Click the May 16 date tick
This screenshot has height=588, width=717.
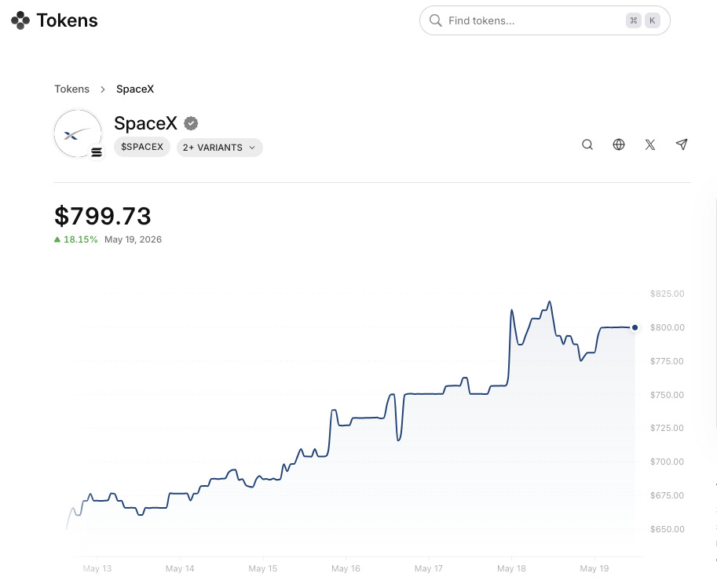[x=346, y=568]
